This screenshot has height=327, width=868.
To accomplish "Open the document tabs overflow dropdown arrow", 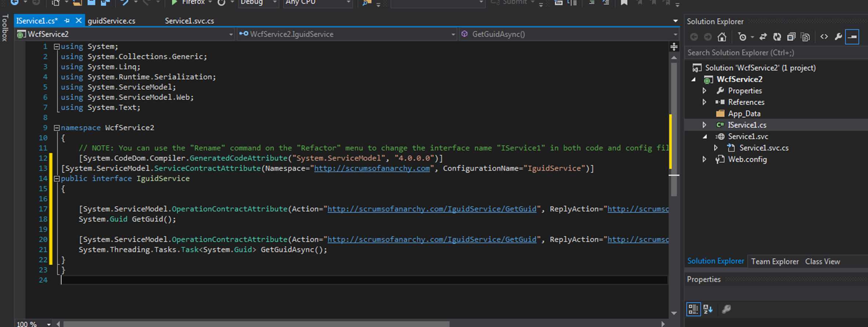I will [675, 21].
